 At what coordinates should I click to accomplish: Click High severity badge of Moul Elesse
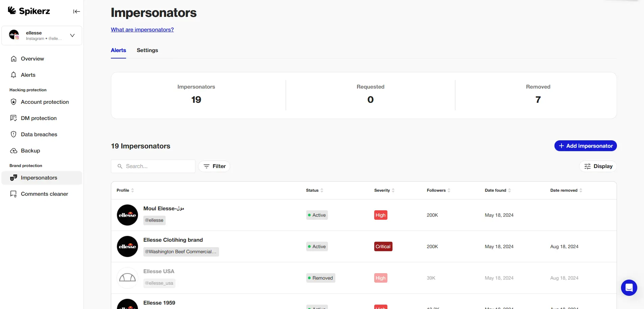tap(381, 215)
